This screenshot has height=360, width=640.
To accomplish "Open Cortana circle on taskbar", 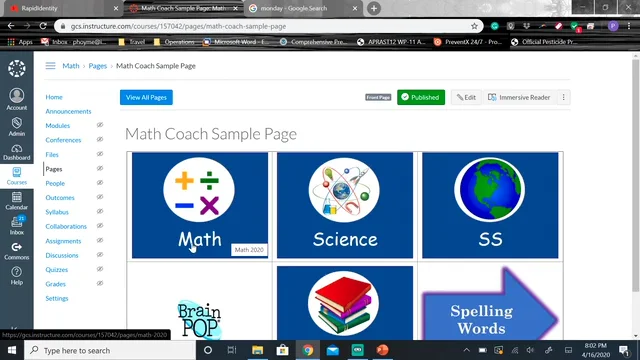I will pos(208,350).
